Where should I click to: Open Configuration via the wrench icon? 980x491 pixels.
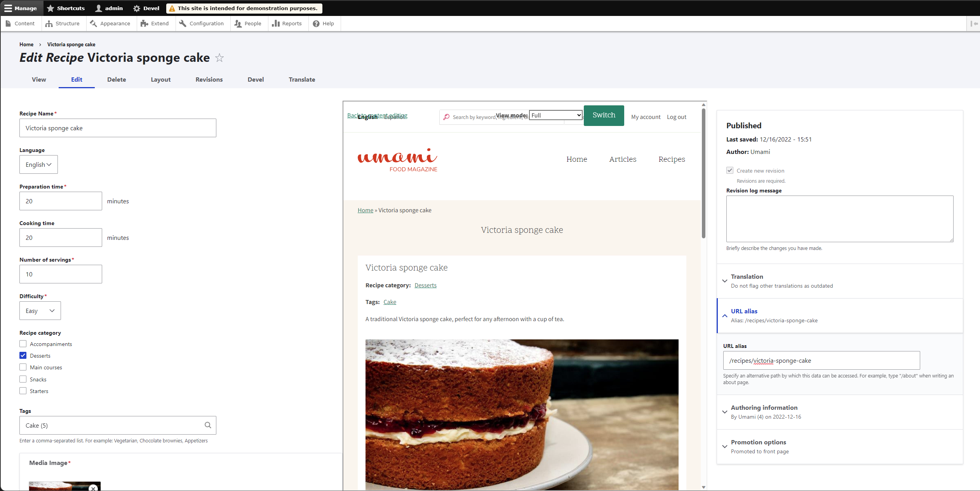(202, 23)
